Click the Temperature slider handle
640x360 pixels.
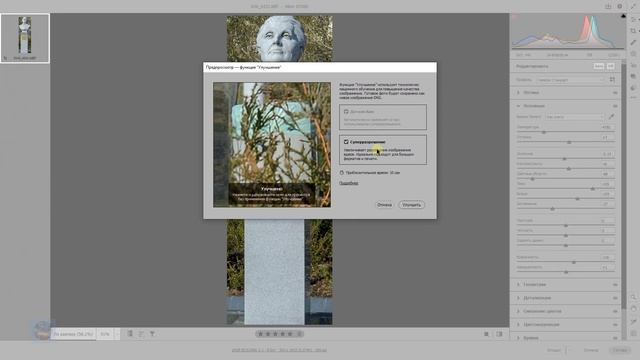tap(544, 132)
